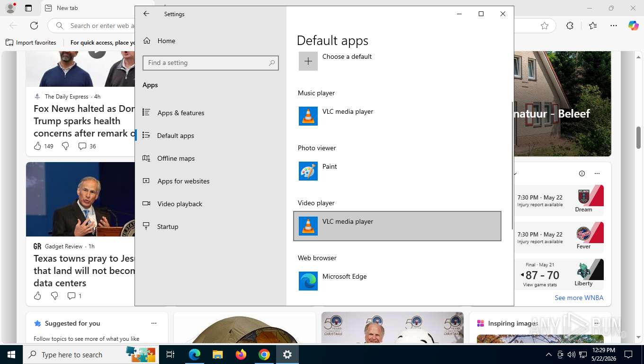644x364 pixels.
Task: Click the Settings window scrollbar
Action: [x=512, y=165]
